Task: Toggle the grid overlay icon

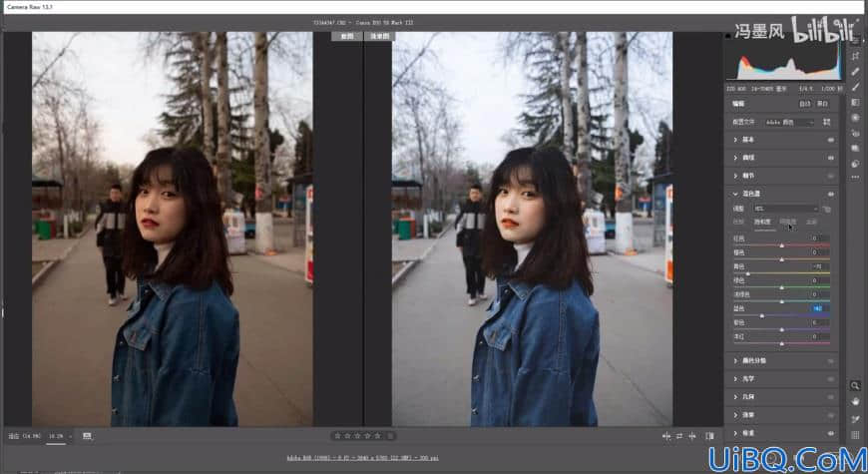Action: pyautogui.click(x=855, y=435)
